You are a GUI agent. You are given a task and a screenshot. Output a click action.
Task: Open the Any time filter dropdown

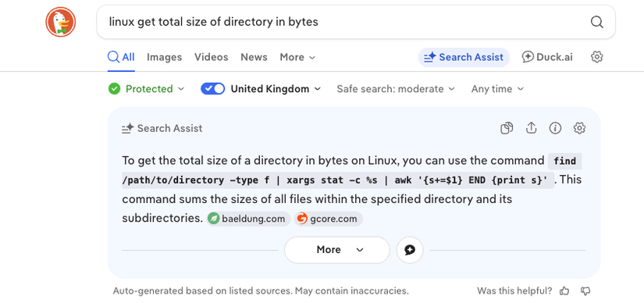(497, 89)
